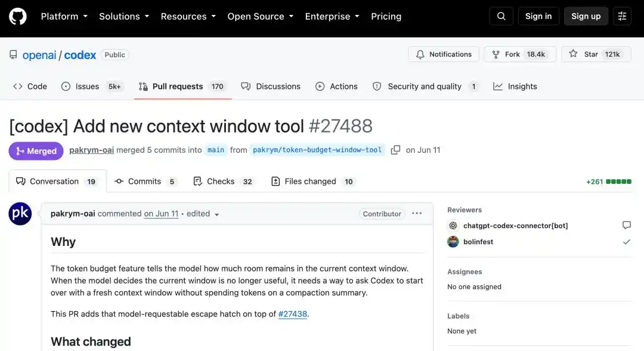Viewport: 644px width, 351px height.
Task: Click the Star icon
Action: [573, 54]
